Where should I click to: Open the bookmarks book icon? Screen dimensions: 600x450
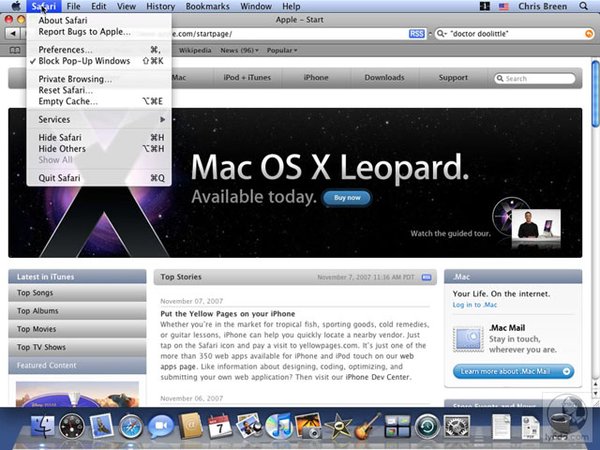pyautogui.click(x=15, y=50)
